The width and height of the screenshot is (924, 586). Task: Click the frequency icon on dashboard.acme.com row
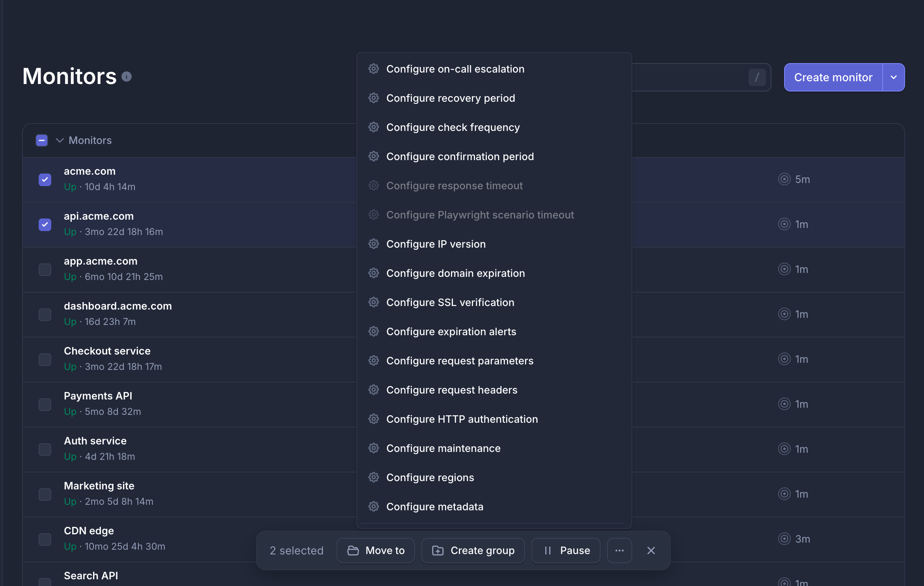pos(784,314)
